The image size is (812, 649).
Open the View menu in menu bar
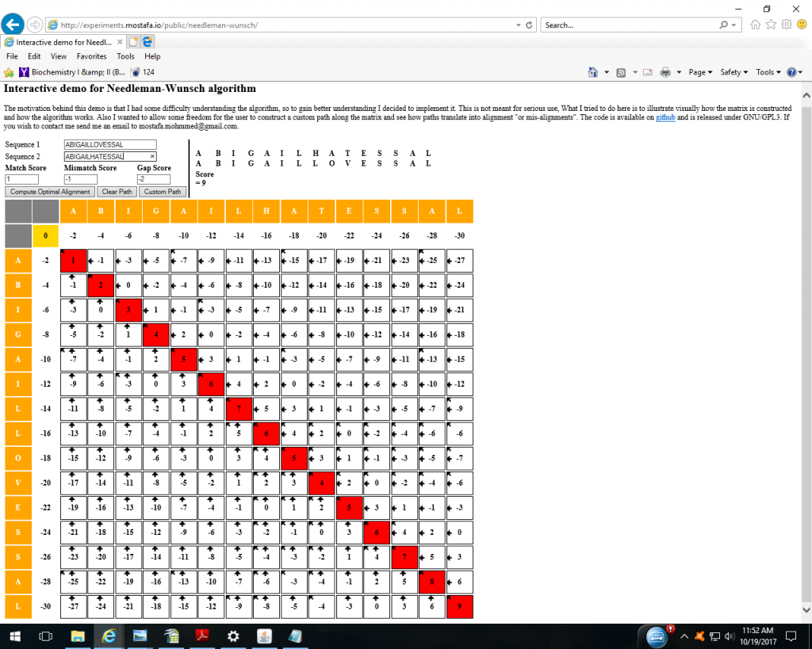click(x=59, y=56)
